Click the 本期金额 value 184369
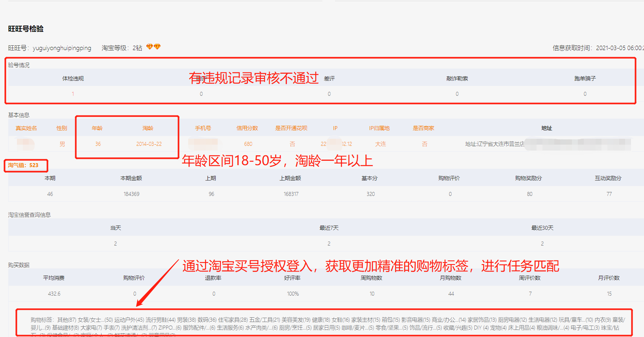 tap(131, 194)
